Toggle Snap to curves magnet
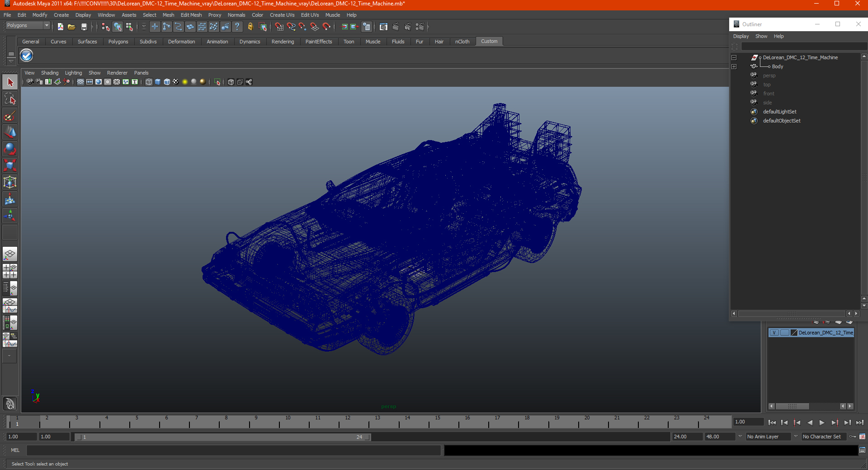 (291, 27)
